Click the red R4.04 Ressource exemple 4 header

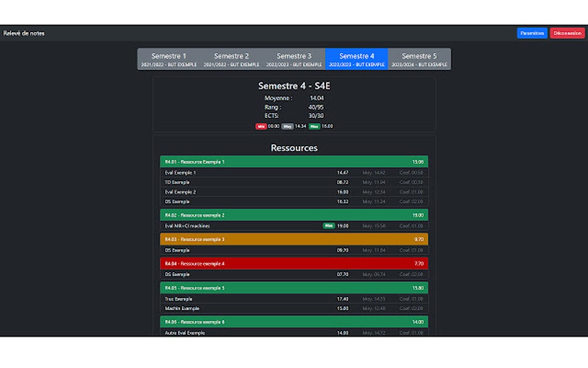point(294,264)
